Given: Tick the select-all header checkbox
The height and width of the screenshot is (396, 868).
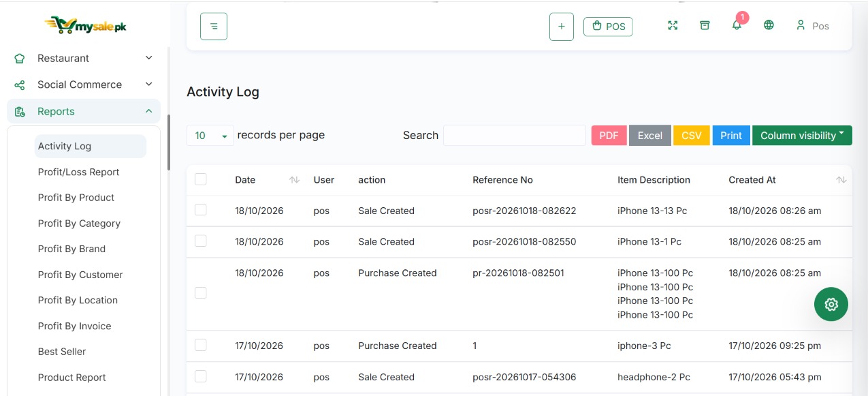Looking at the screenshot, I should click(x=201, y=179).
